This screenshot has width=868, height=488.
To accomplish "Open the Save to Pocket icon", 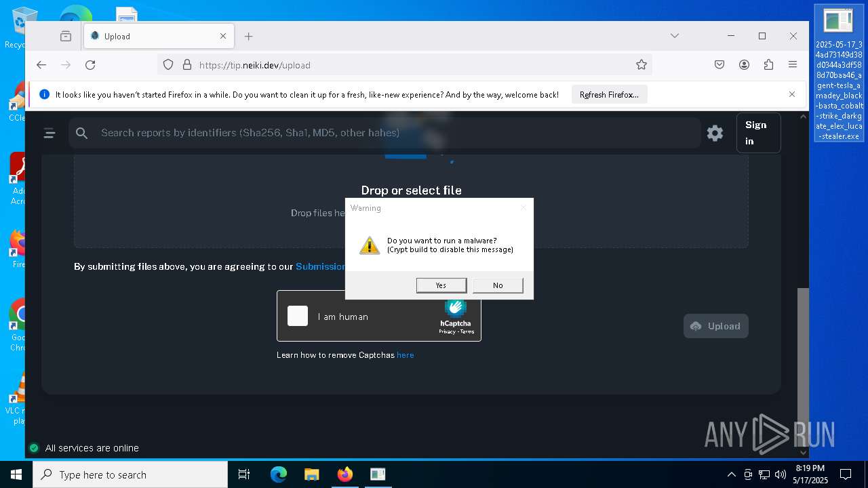I will click(x=719, y=65).
